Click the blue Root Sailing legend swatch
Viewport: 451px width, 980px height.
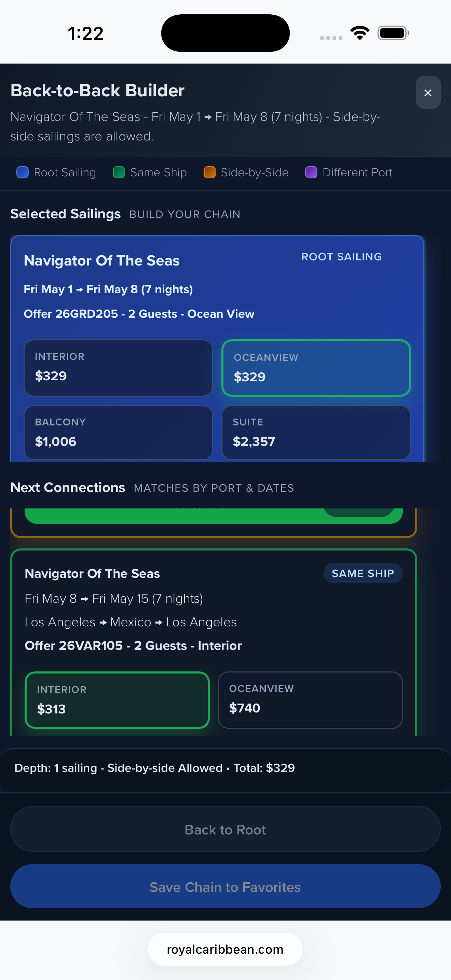pyautogui.click(x=23, y=172)
